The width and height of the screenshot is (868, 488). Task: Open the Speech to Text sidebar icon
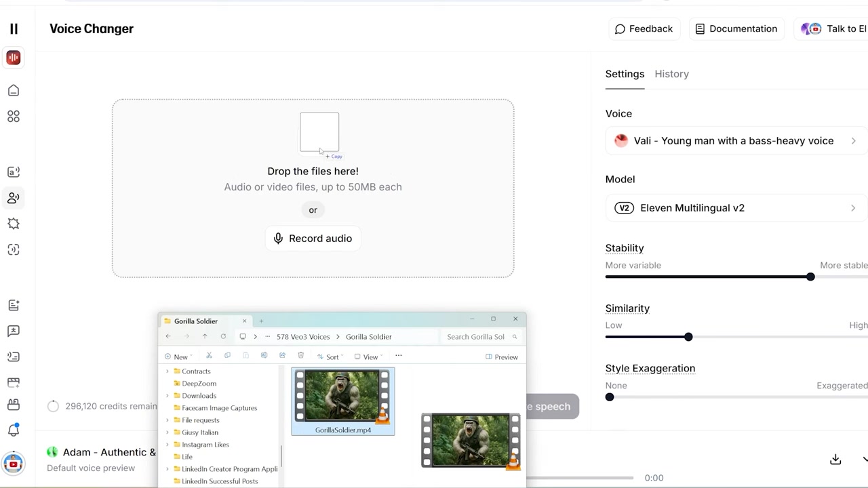(x=14, y=357)
